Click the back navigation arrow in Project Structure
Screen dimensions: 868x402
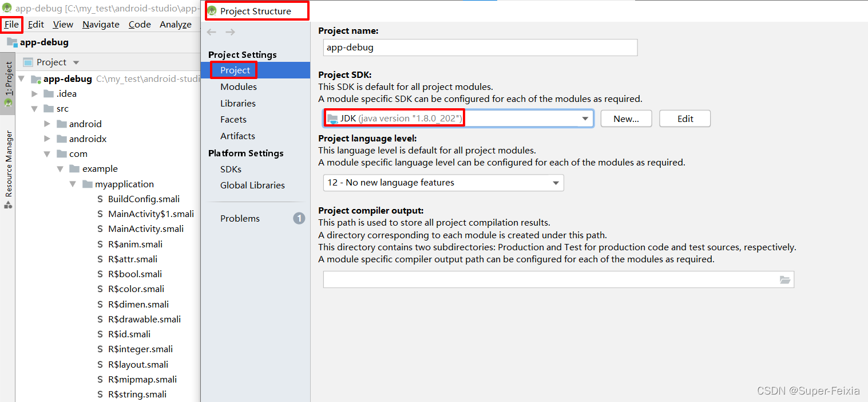click(x=211, y=32)
